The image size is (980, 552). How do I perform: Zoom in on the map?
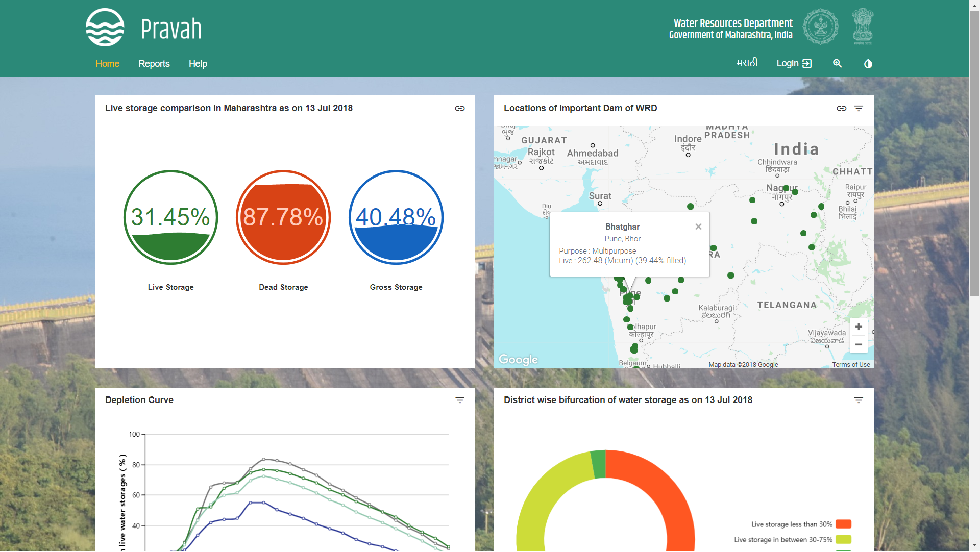pos(859,327)
